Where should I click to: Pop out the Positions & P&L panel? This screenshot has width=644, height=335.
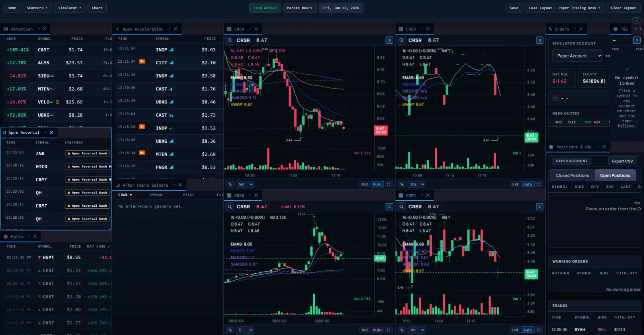point(599,147)
